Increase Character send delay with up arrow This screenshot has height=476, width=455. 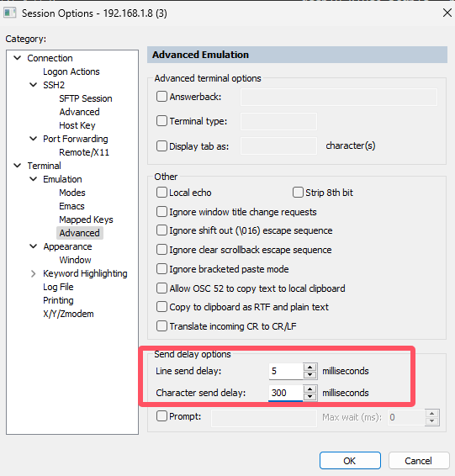click(310, 389)
